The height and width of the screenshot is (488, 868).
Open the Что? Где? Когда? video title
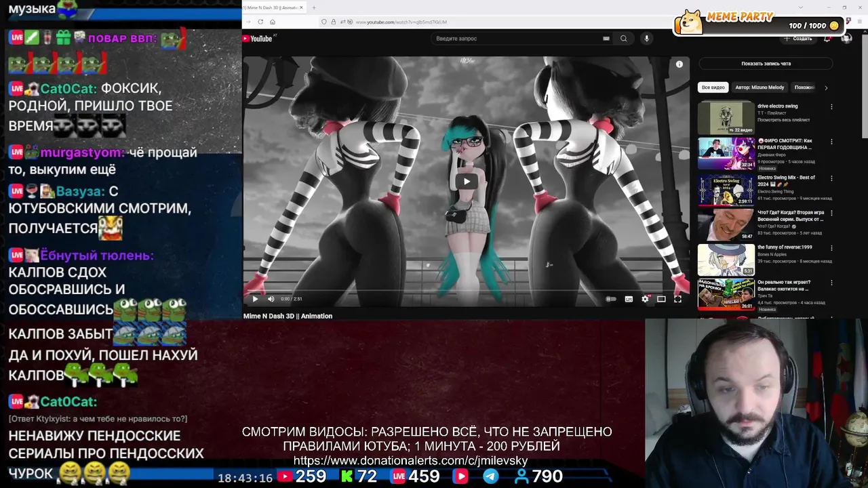tap(791, 216)
